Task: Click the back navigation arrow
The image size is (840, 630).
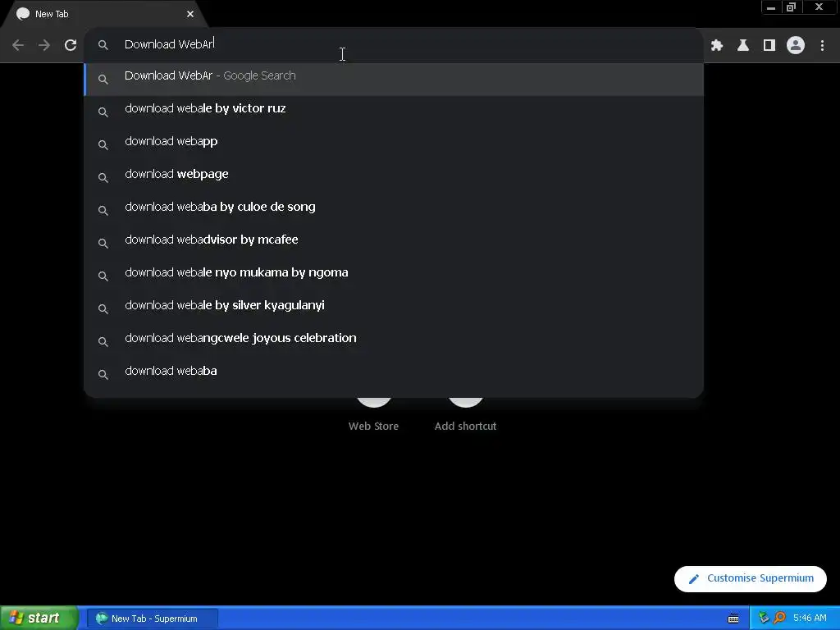Action: point(18,45)
